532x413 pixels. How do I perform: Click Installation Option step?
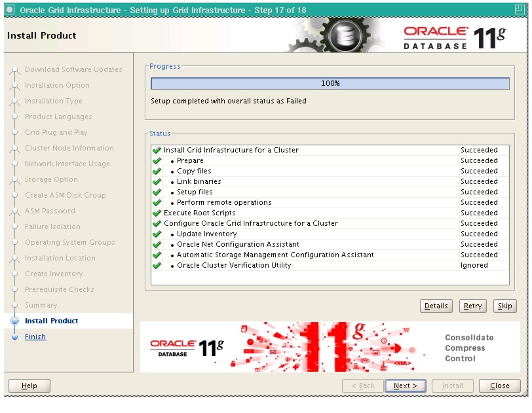pos(57,85)
